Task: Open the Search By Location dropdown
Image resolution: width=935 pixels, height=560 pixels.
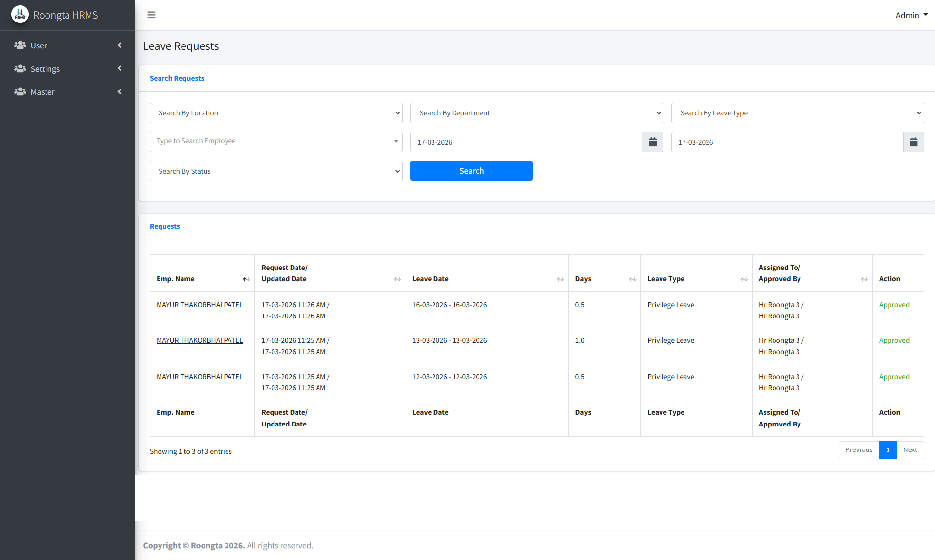Action: pos(276,113)
